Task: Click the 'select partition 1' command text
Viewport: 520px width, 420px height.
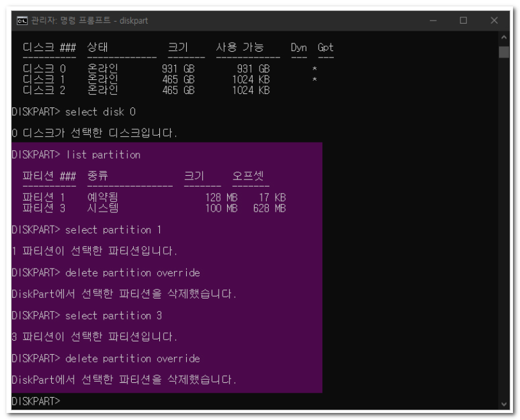Action: [113, 229]
